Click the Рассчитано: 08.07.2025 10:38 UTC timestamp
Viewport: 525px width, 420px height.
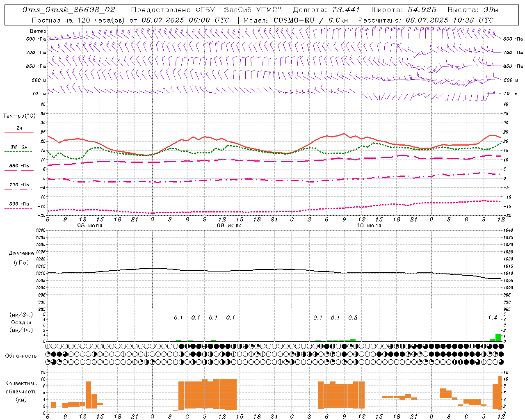tap(426, 20)
